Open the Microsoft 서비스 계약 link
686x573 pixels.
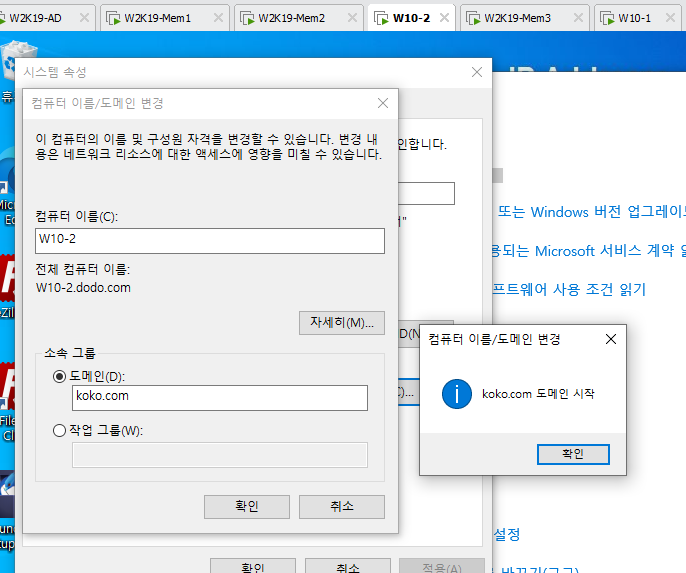pos(589,251)
